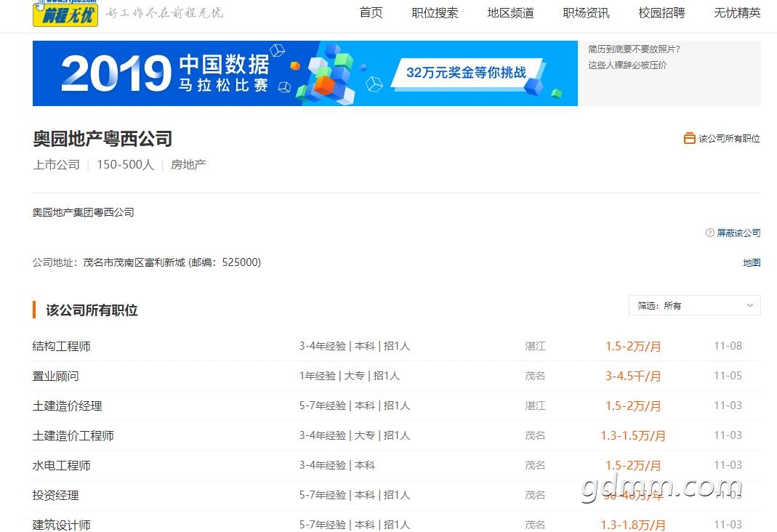Click 1.3-1.8万/月 salary for 建筑设计师

coord(633,525)
